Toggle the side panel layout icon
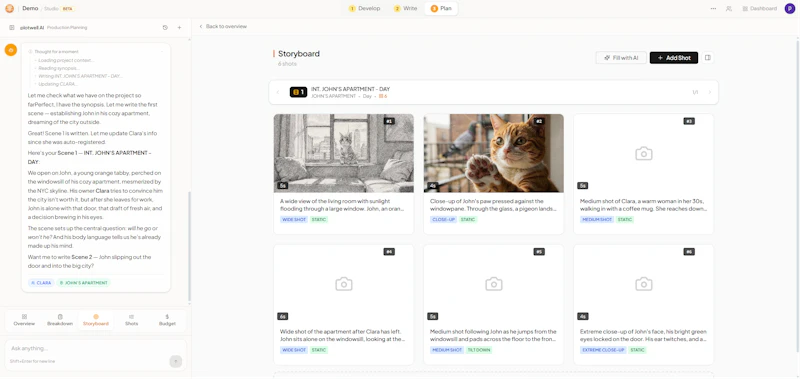The height and width of the screenshot is (379, 800). click(x=708, y=58)
